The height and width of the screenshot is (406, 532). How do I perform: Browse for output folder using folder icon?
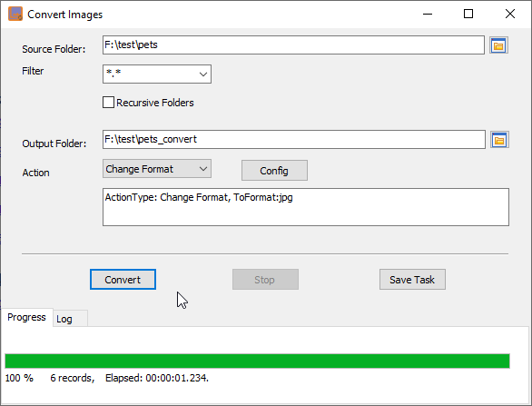(x=499, y=140)
